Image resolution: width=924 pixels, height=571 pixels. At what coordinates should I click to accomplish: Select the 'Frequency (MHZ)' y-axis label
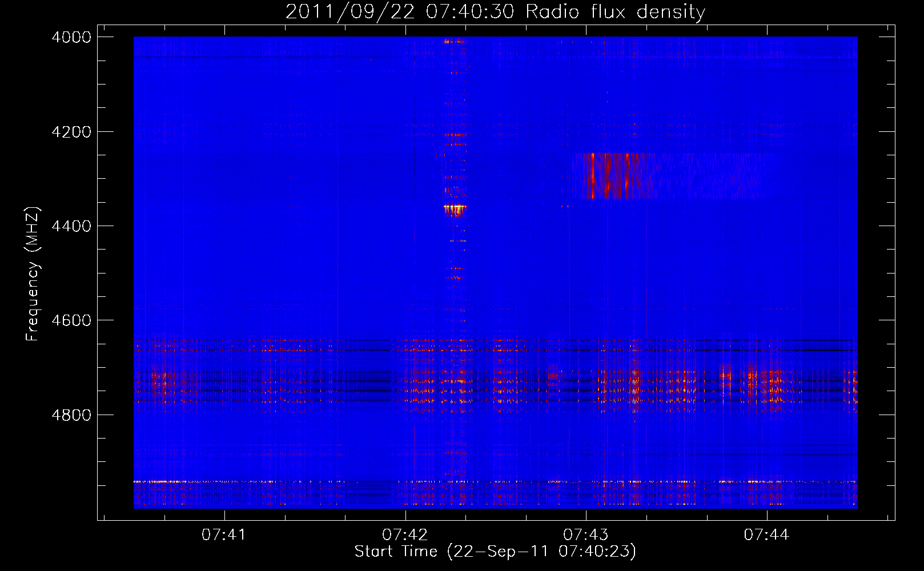(x=33, y=274)
